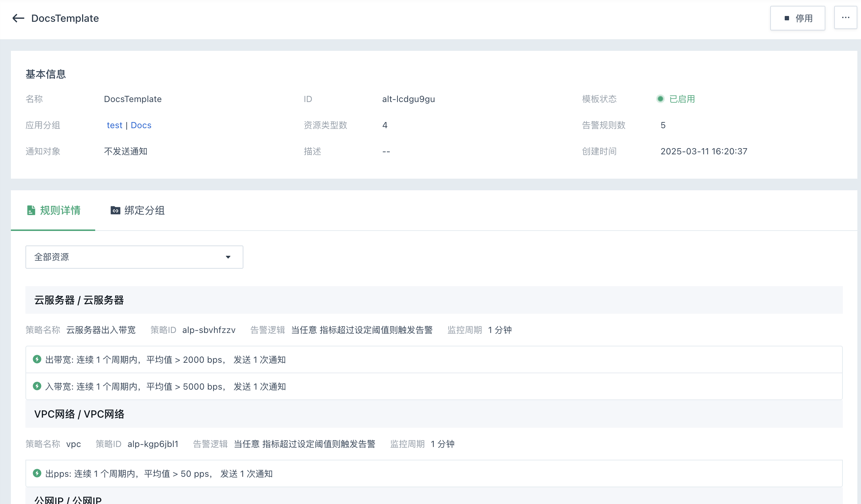Viewport: 861px width, 504px height.
Task: Click the 绑定分组 folder link icon
Action: pos(115,210)
